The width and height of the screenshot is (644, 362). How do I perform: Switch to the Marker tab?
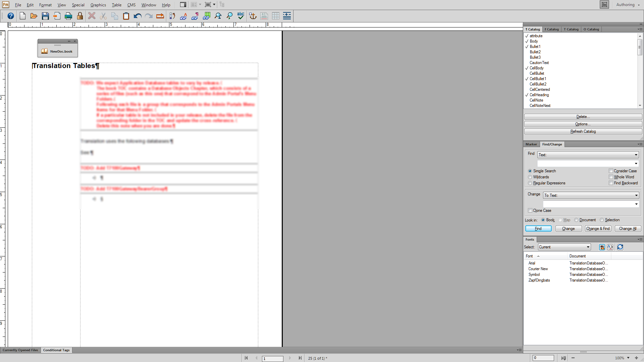point(531,144)
